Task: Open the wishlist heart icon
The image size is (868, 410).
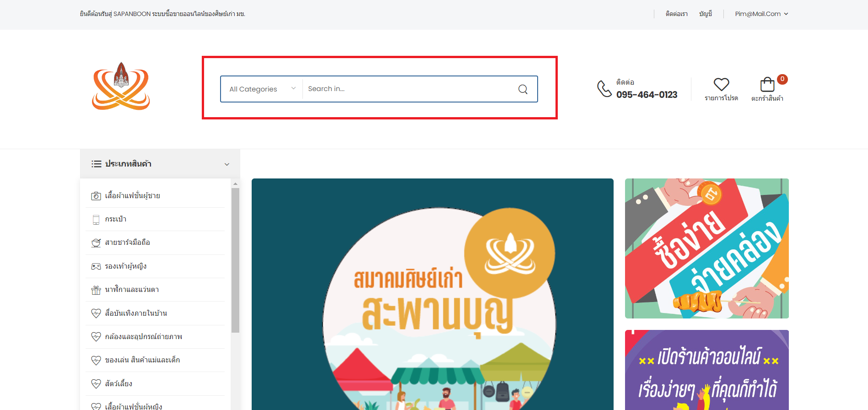Action: (x=721, y=85)
